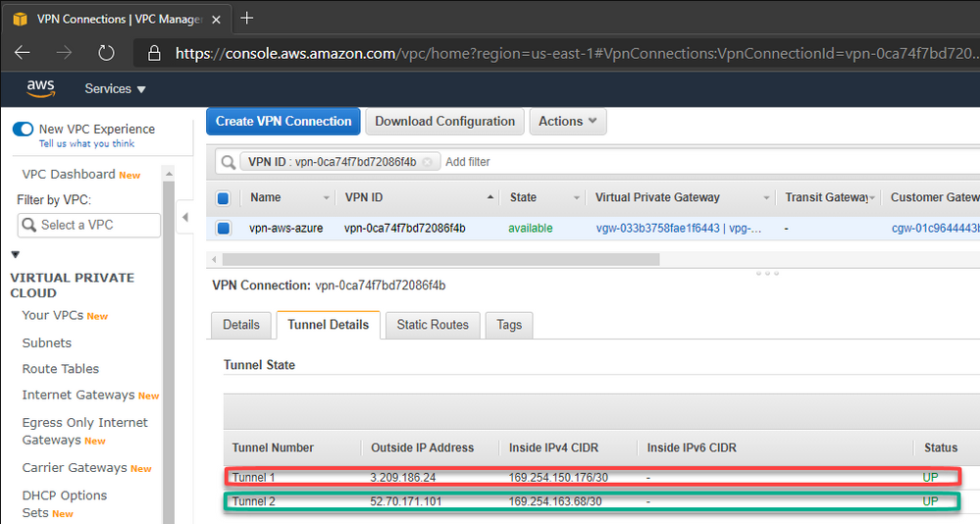Click Tell us what you think link
The image size is (980, 524).
(87, 144)
